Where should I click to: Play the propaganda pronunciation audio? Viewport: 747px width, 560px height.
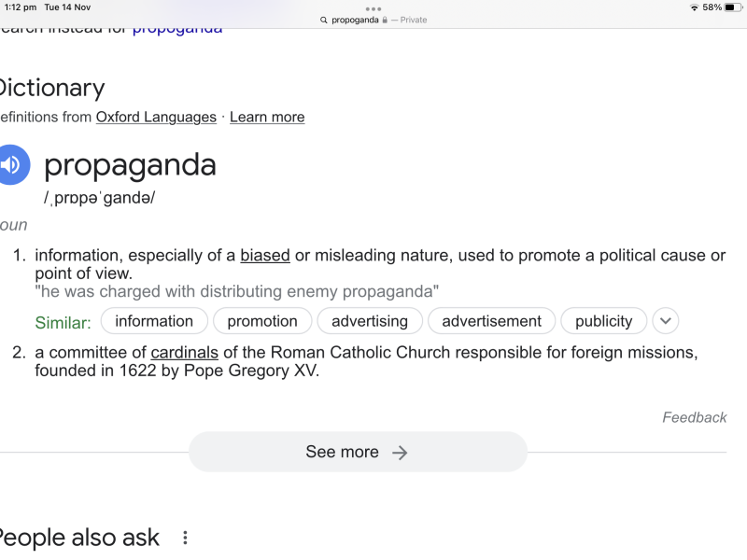click(x=12, y=165)
